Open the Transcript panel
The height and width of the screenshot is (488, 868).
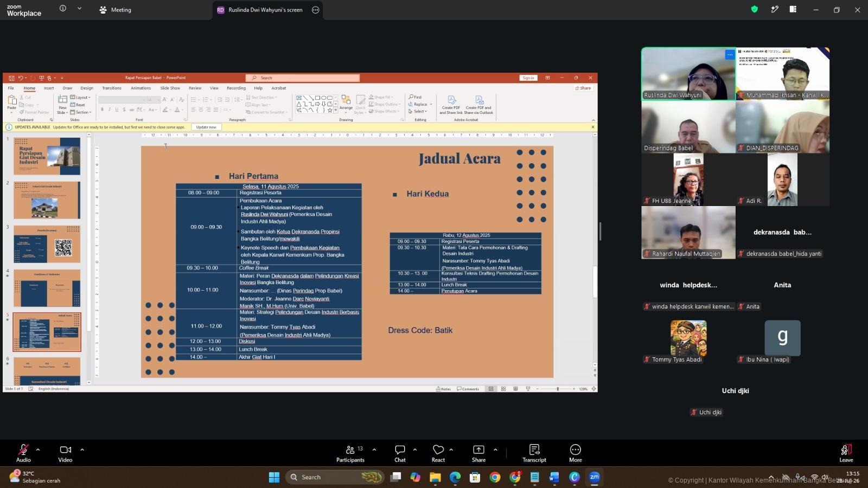[534, 453]
